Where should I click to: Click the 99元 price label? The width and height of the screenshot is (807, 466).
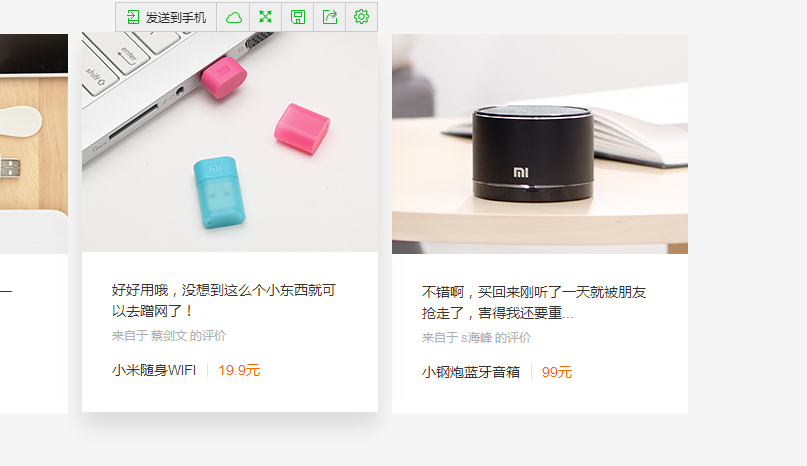(x=557, y=372)
